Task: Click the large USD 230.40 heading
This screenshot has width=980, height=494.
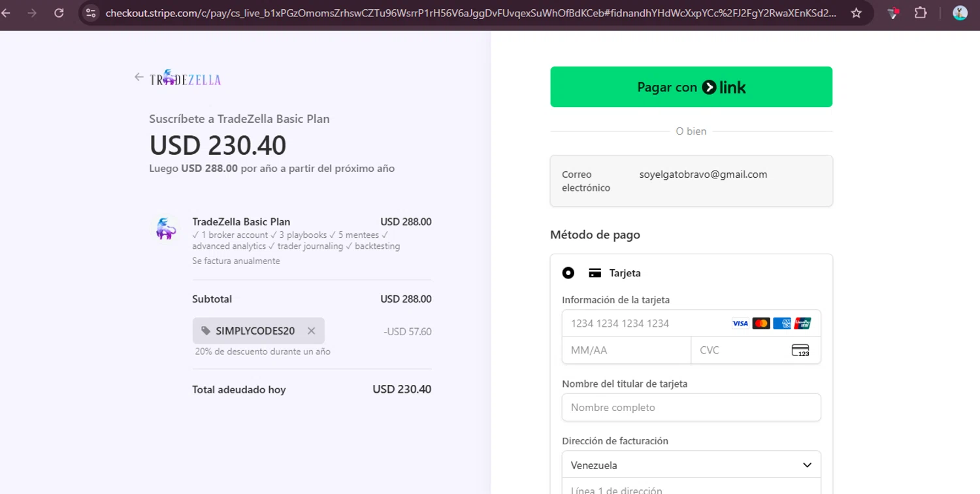Action: [x=218, y=145]
